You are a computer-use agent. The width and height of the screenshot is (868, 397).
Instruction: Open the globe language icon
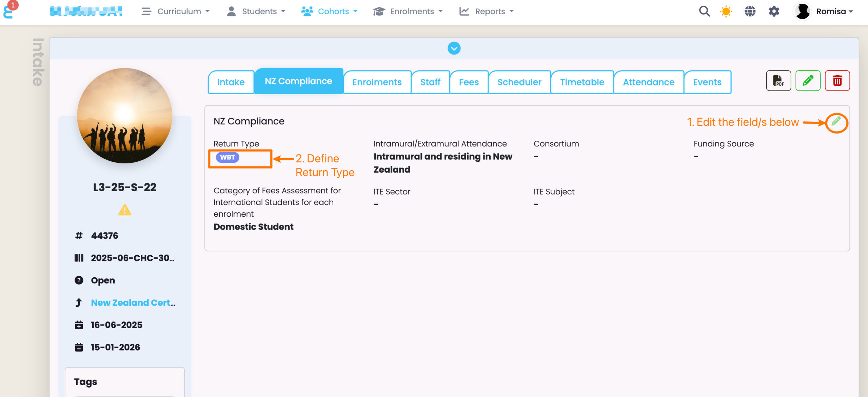coord(750,12)
